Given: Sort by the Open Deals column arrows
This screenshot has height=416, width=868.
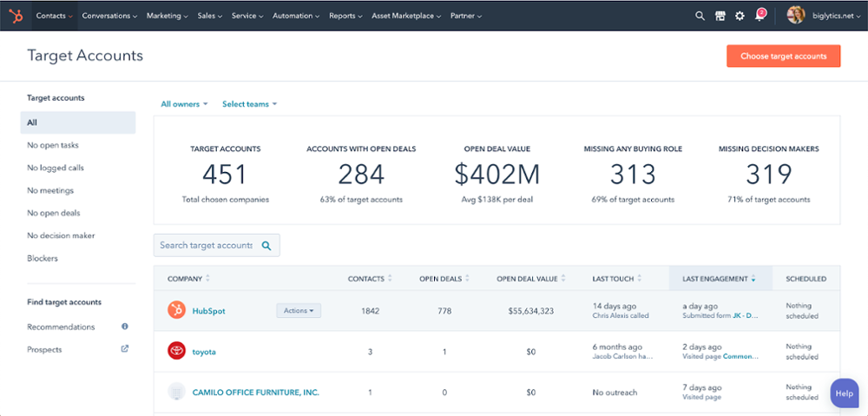Looking at the screenshot, I should click(x=467, y=279).
